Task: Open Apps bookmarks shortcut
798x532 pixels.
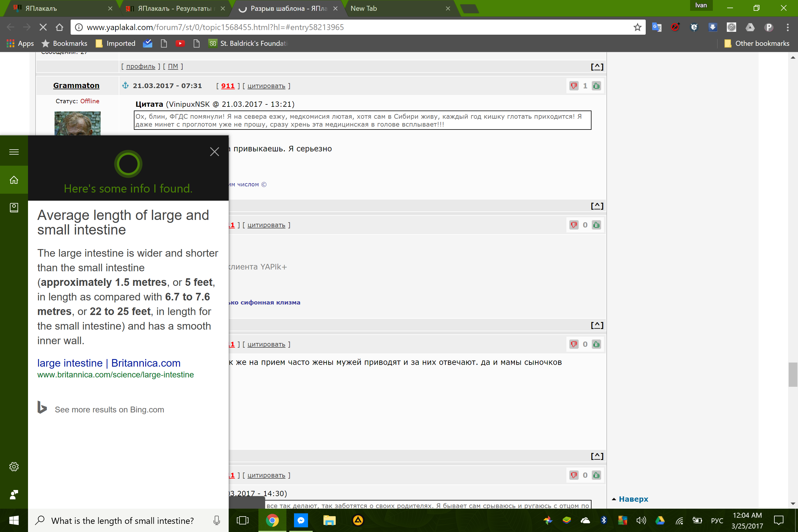Action: (20, 43)
